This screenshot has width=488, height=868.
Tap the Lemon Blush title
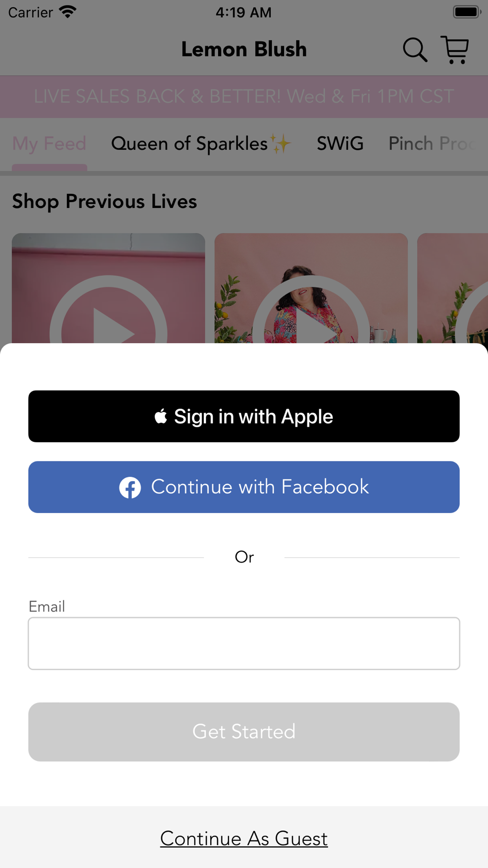click(x=244, y=49)
